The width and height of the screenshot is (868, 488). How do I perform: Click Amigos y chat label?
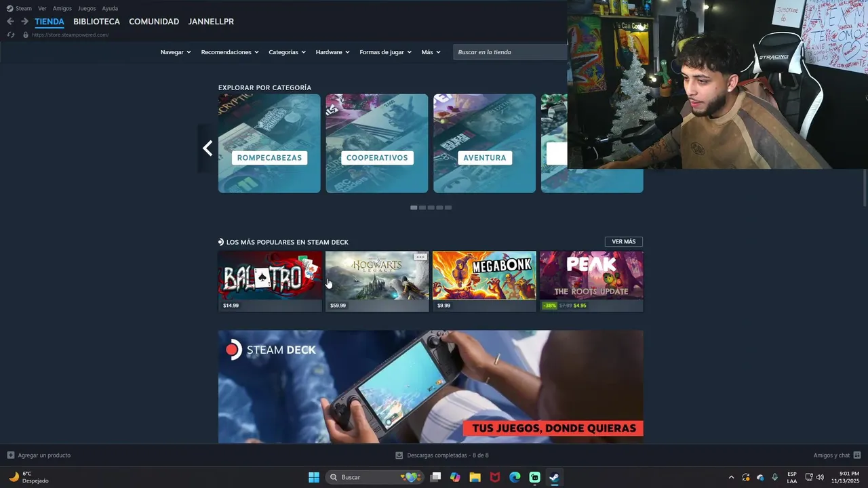[x=831, y=455]
